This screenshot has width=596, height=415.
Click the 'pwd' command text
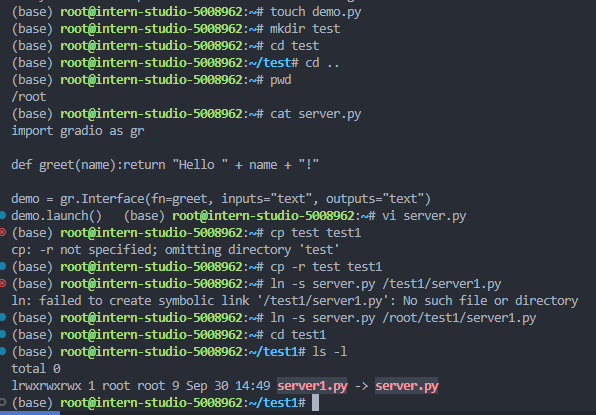pyautogui.click(x=281, y=80)
